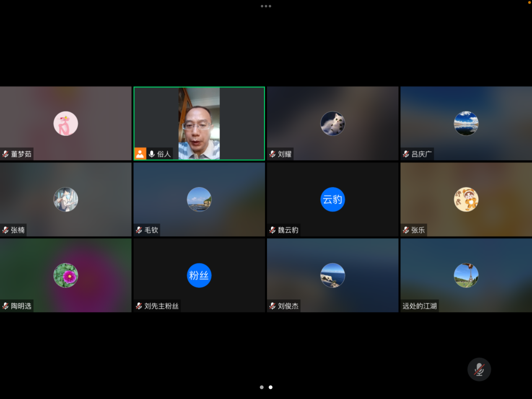Click the muted mic icon beside 刘耀
The image size is (532, 399).
point(272,154)
